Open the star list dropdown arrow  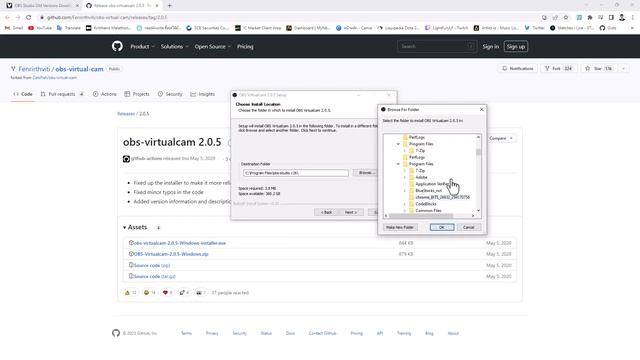click(x=623, y=69)
